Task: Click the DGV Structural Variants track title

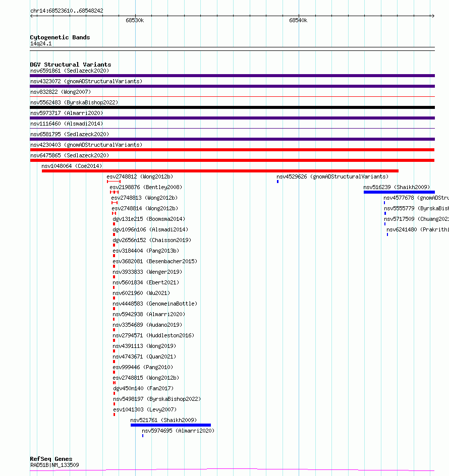Action: tap(71, 65)
